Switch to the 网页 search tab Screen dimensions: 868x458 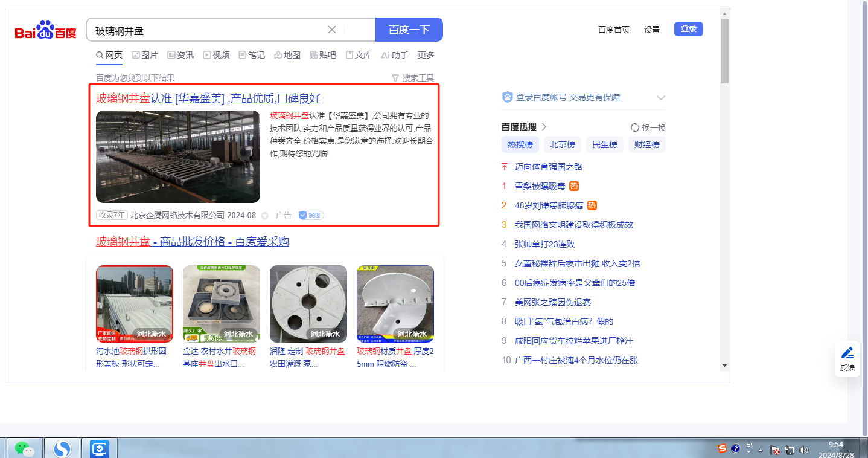coord(109,55)
